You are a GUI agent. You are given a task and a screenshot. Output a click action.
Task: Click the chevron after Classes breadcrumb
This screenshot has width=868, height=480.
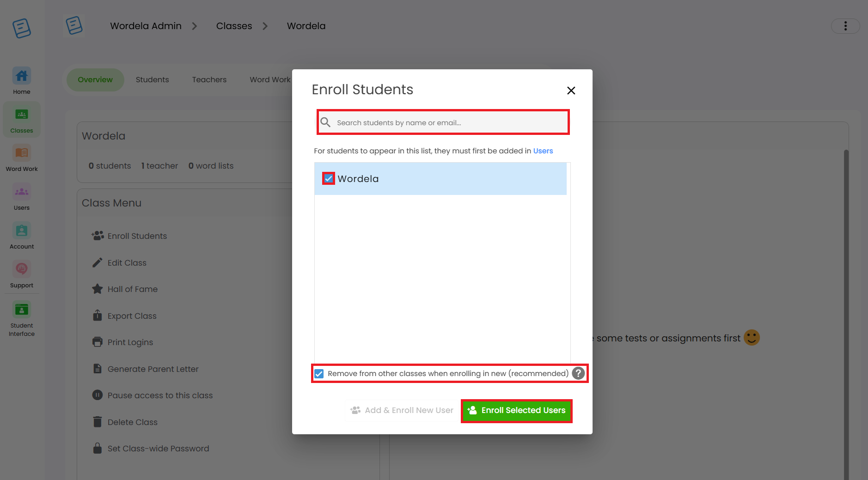265,26
